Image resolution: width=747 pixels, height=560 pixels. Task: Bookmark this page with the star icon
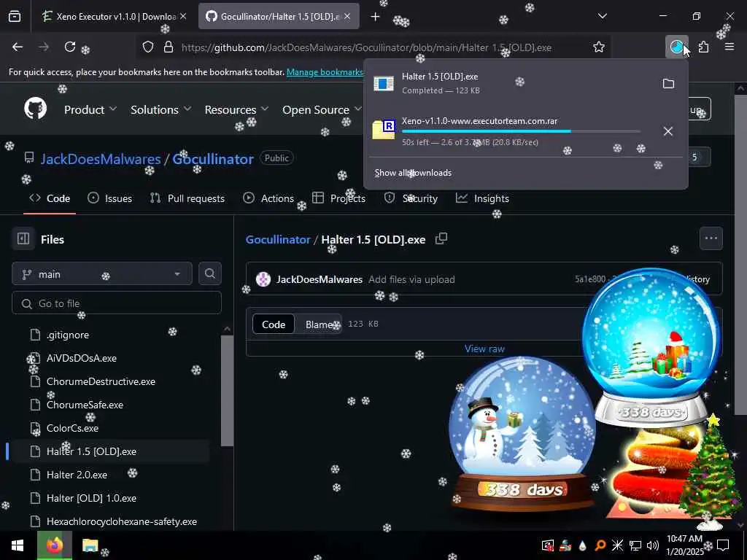599,47
